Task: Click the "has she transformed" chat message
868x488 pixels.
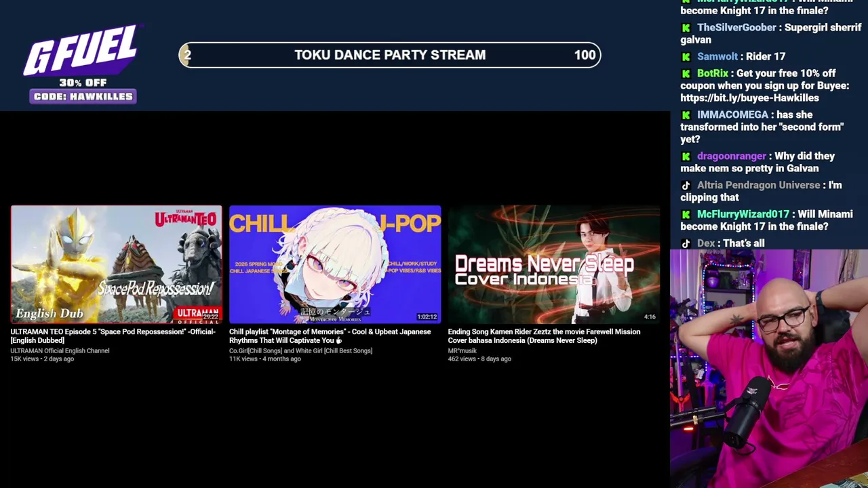Action: [x=762, y=127]
